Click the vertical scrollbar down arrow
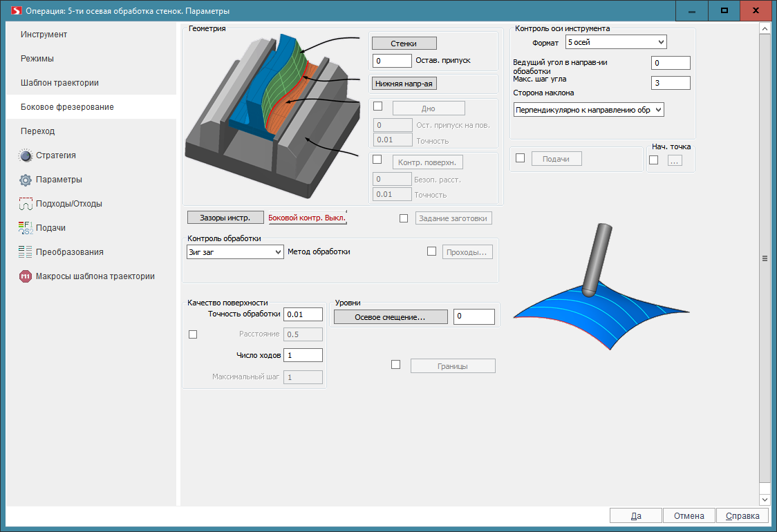Image resolution: width=777 pixels, height=532 pixels. [765, 500]
